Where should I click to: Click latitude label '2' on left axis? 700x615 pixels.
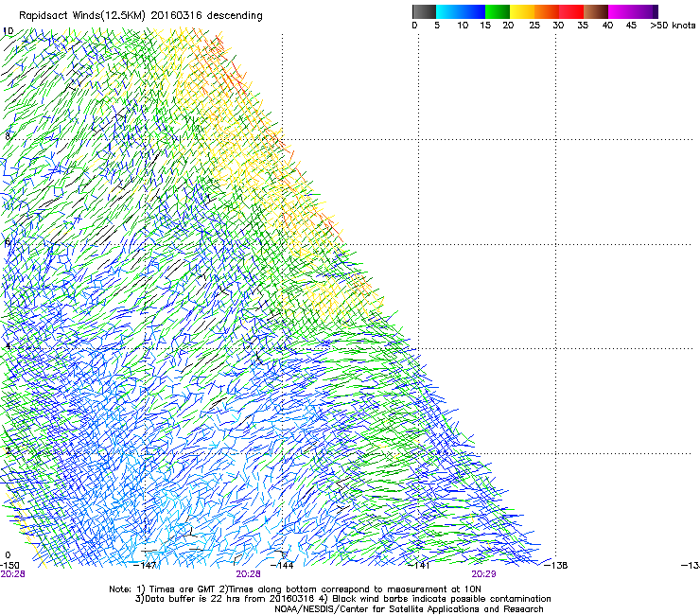click(8, 450)
